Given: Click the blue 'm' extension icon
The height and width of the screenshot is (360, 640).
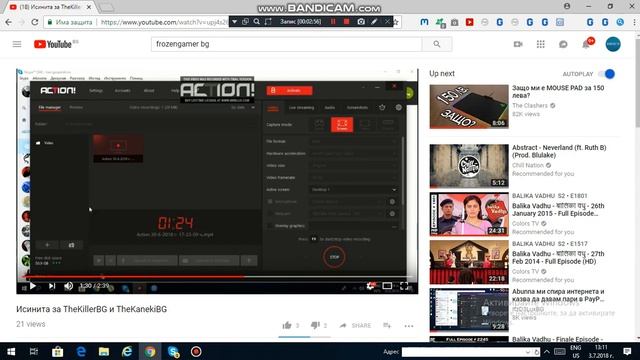Looking at the screenshot, I should click(424, 22).
